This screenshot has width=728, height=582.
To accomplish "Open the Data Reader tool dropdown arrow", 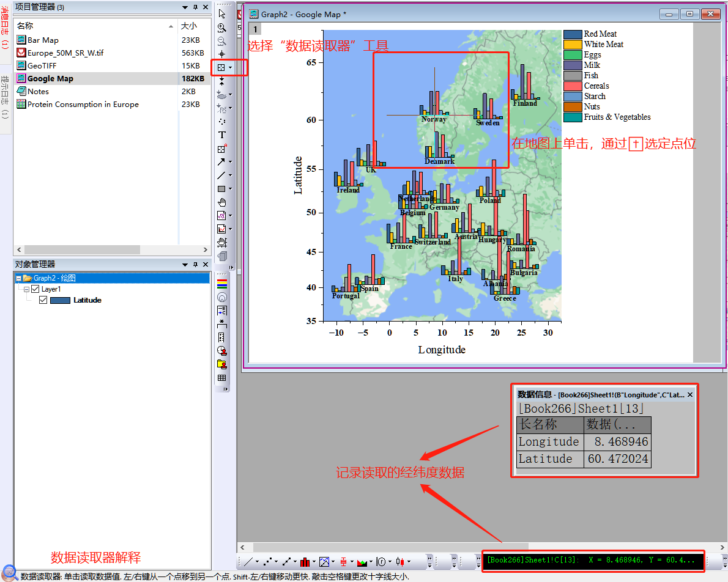I will pyautogui.click(x=230, y=68).
